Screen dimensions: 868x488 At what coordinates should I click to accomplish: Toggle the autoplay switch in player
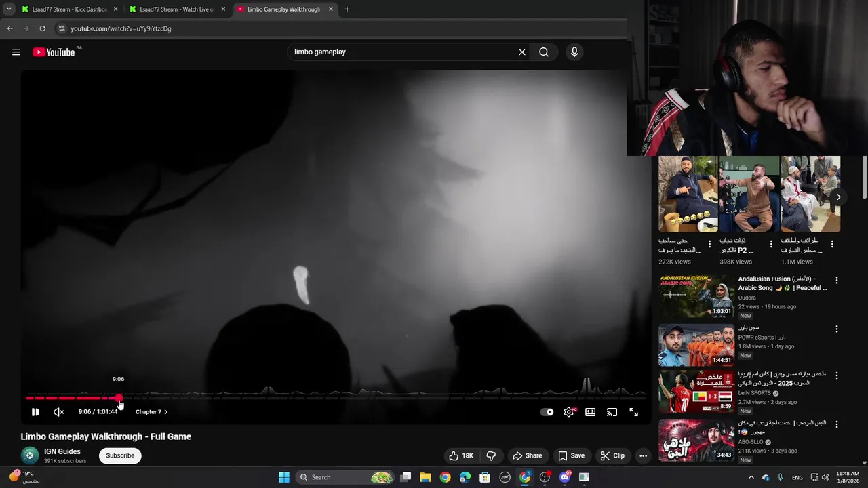547,412
